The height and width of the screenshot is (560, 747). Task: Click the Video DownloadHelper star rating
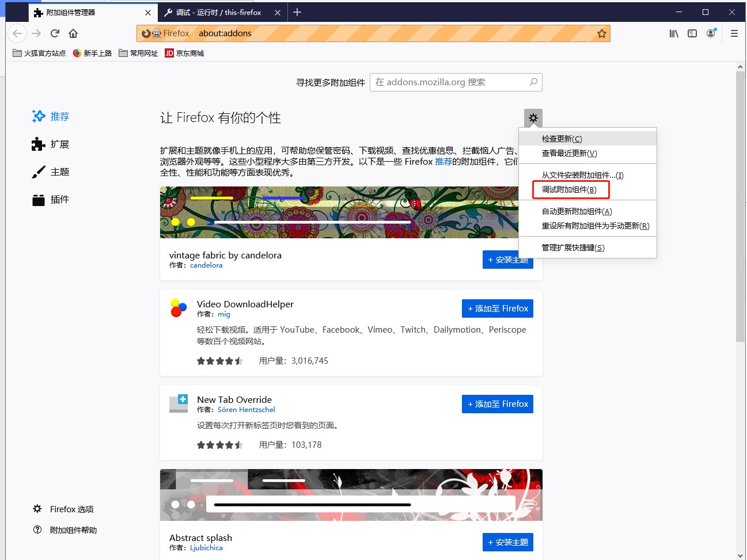[x=220, y=361]
